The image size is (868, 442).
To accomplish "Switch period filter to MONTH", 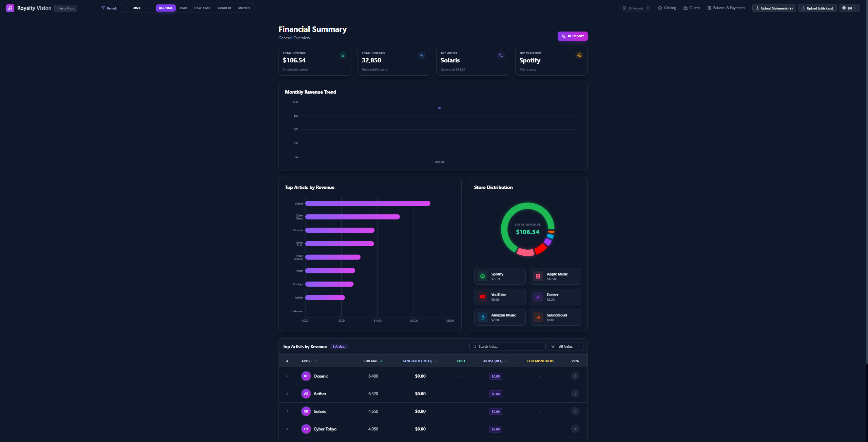I will 244,8.
